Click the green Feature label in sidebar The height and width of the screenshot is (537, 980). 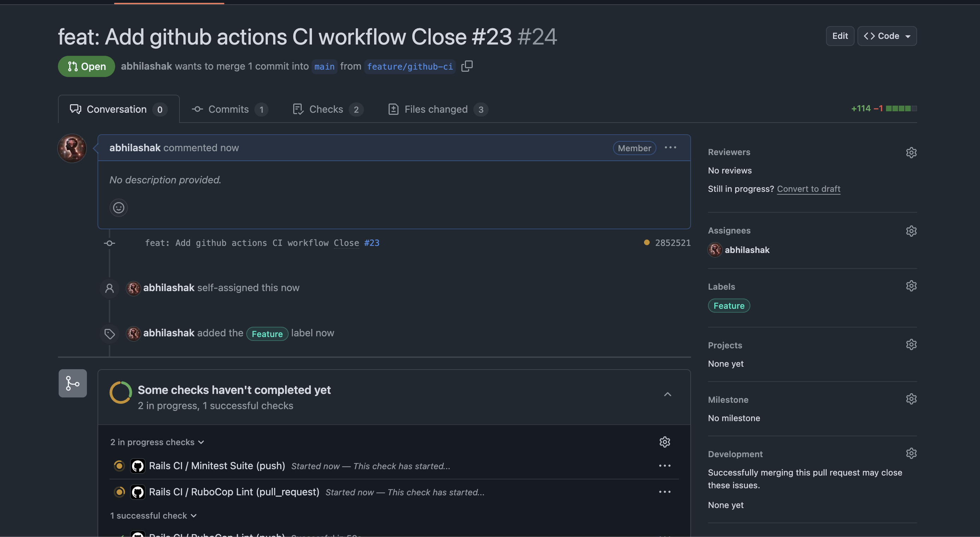point(728,306)
